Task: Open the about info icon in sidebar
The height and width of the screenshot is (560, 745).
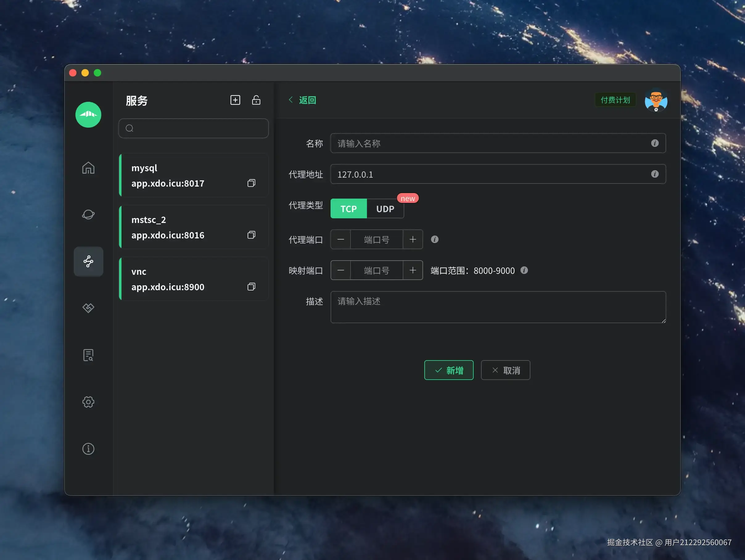Action: click(88, 449)
